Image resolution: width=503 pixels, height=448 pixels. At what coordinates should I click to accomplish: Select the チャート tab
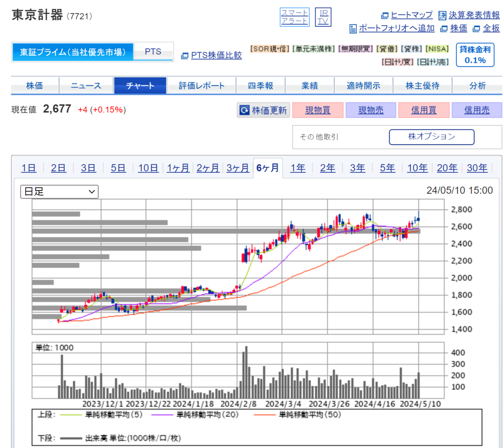click(140, 86)
